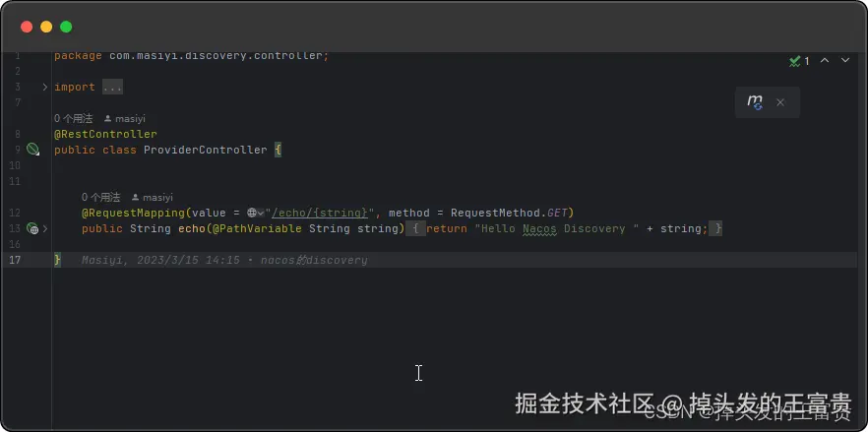The image size is (868, 432).
Task: Open the URL globe dropdown before /echo/{string}
Action: point(255,213)
